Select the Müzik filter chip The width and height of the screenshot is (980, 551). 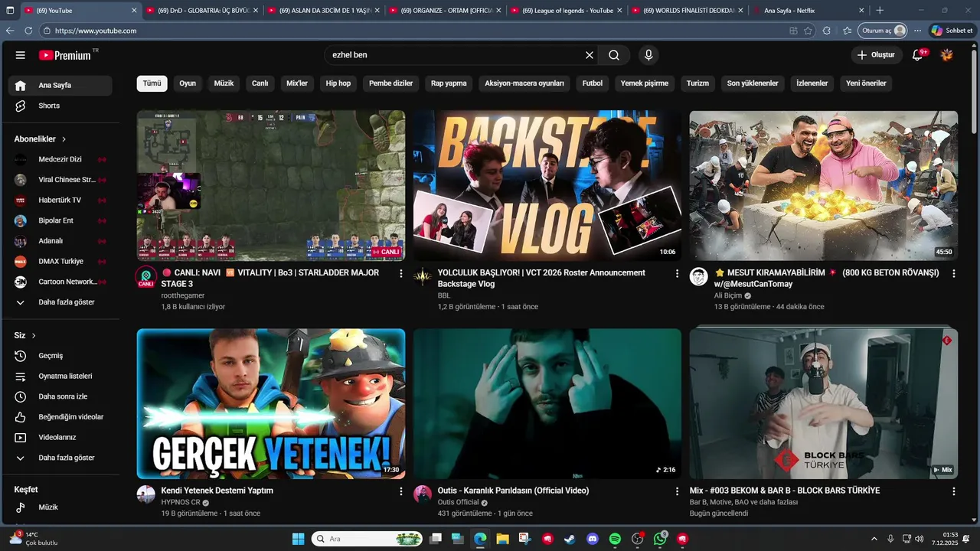[x=224, y=83]
